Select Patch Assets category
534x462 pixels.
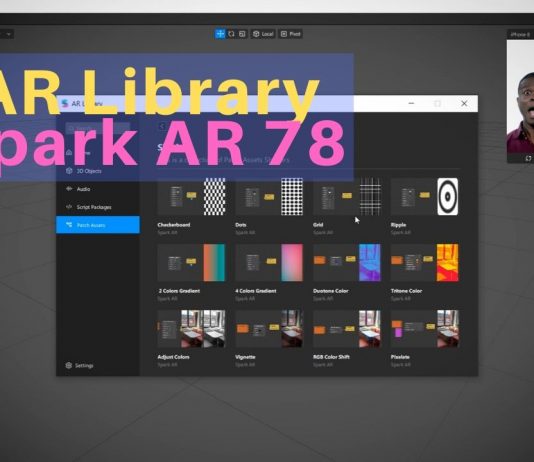pyautogui.click(x=98, y=225)
